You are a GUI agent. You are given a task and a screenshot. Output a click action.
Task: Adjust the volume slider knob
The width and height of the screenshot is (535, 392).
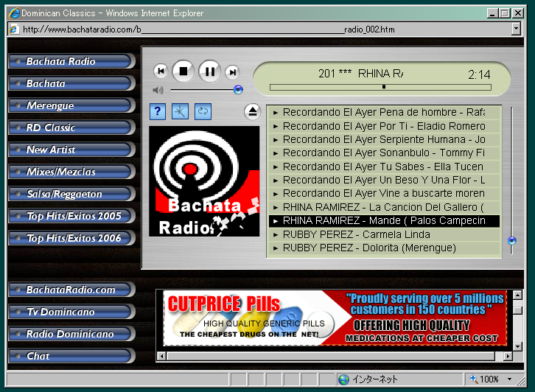pyautogui.click(x=238, y=90)
